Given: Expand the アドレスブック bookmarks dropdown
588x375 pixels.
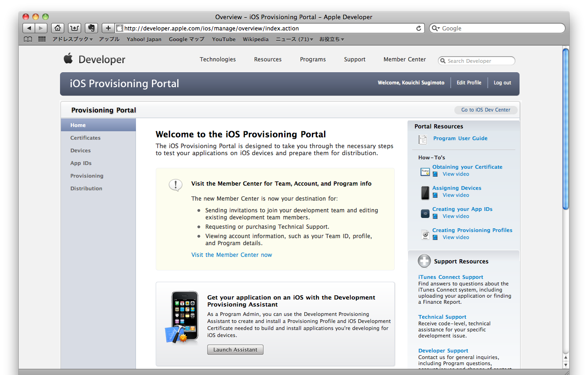Looking at the screenshot, I should [x=72, y=39].
